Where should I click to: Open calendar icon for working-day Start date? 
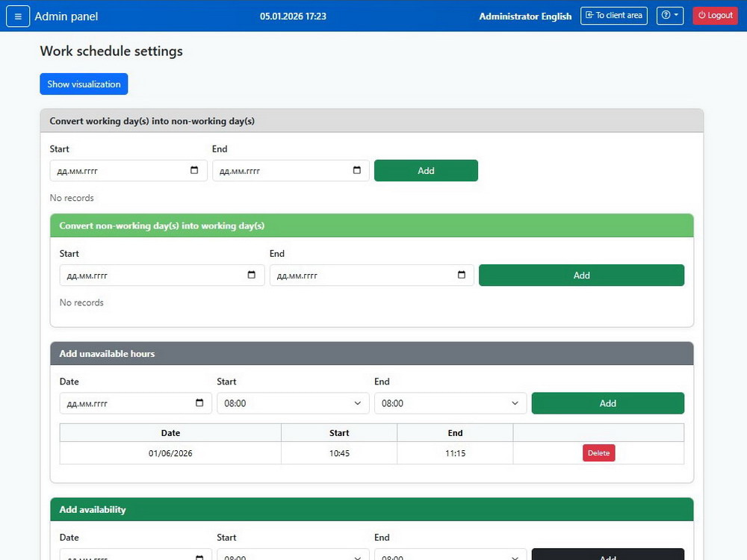tap(252, 275)
